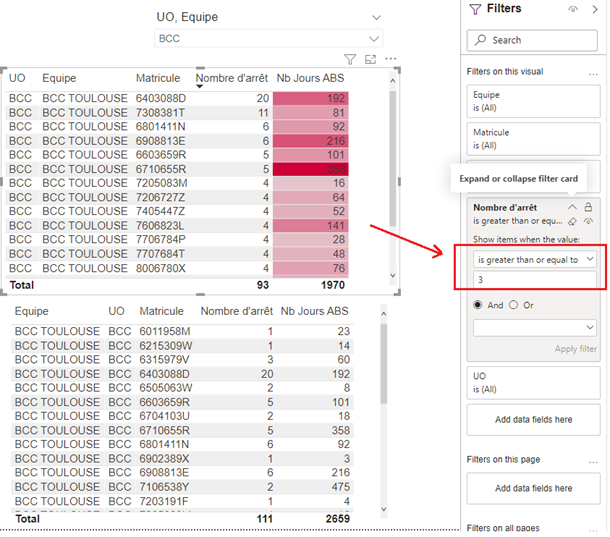Image resolution: width=610 pixels, height=537 pixels.
Task: Click bottom table Nombre d'arrêt header
Action: tap(237, 311)
